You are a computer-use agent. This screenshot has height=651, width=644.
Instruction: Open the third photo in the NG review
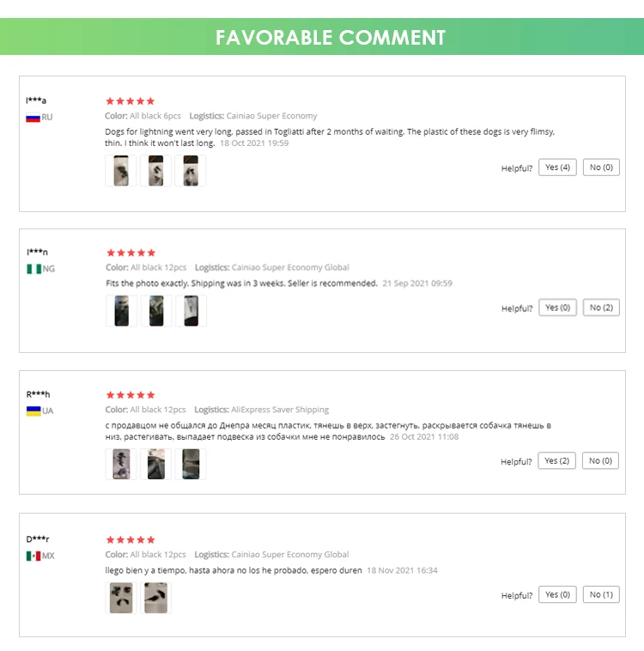point(191,311)
